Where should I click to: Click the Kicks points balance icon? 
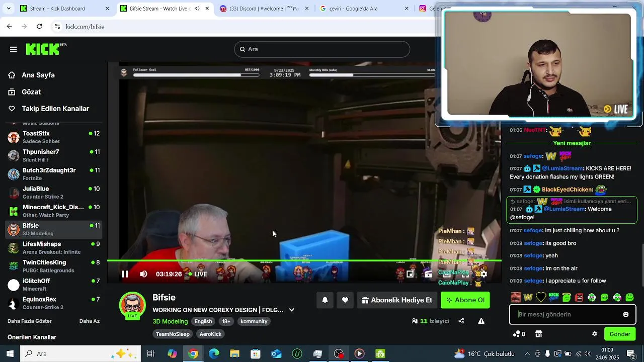point(519,334)
